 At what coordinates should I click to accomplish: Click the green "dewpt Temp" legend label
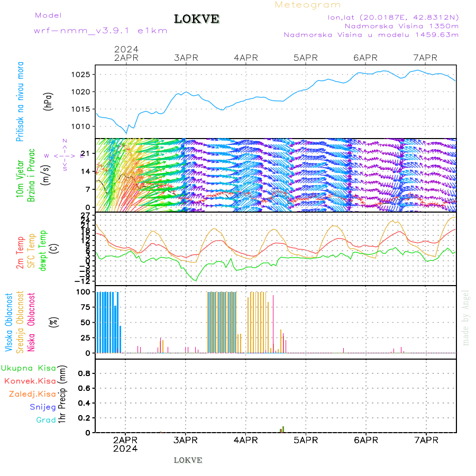coord(43,251)
